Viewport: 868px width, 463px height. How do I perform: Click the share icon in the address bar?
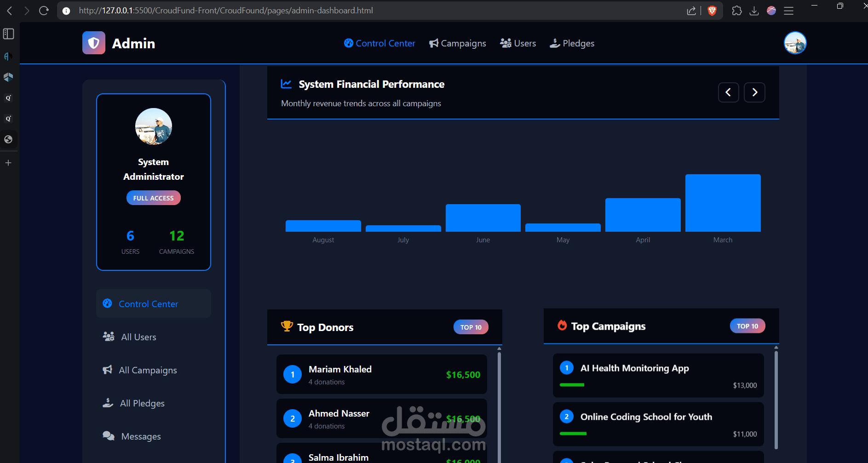coord(691,11)
